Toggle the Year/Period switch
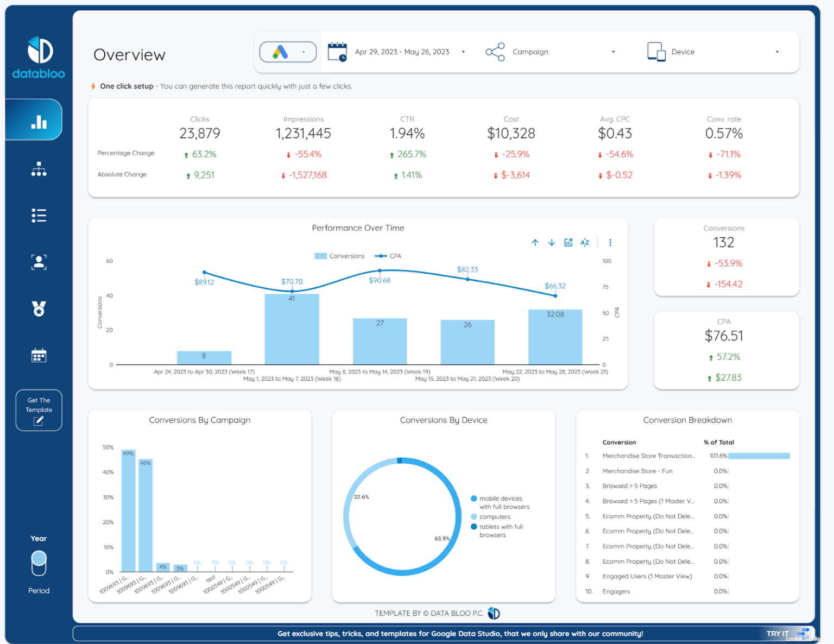This screenshot has width=834, height=644. (39, 563)
